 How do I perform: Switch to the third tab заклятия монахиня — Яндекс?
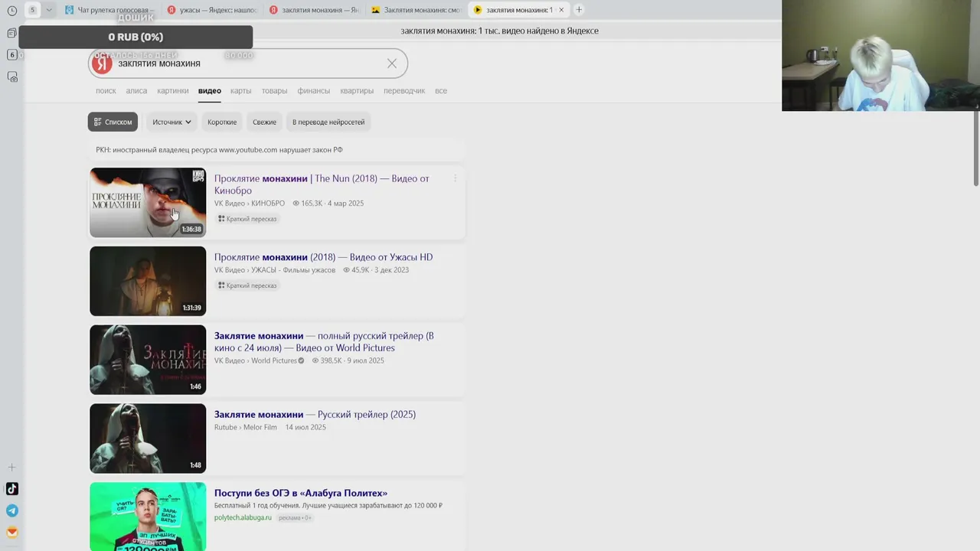[x=314, y=10]
